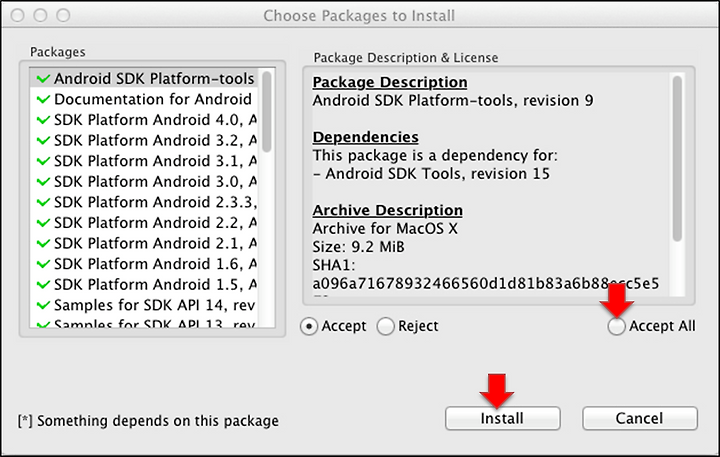Viewport: 720px width, 457px height.
Task: Click green checkmark for SDK Platform Android 1.6
Action: [43, 264]
